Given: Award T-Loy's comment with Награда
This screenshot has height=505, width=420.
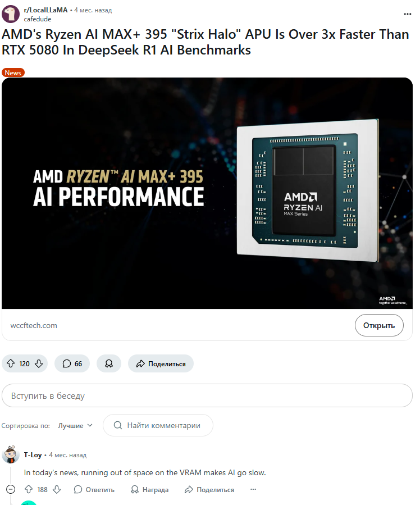Looking at the screenshot, I should pos(150,489).
